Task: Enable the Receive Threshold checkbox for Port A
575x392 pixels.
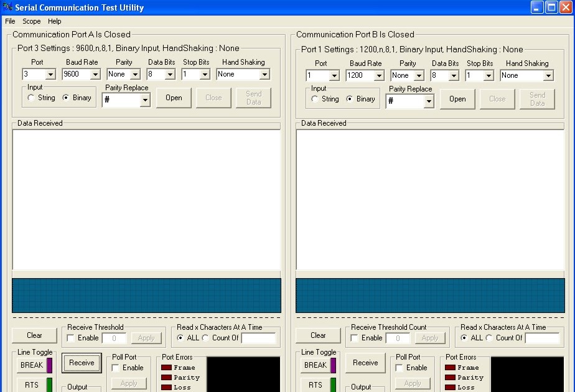Action: (x=72, y=338)
